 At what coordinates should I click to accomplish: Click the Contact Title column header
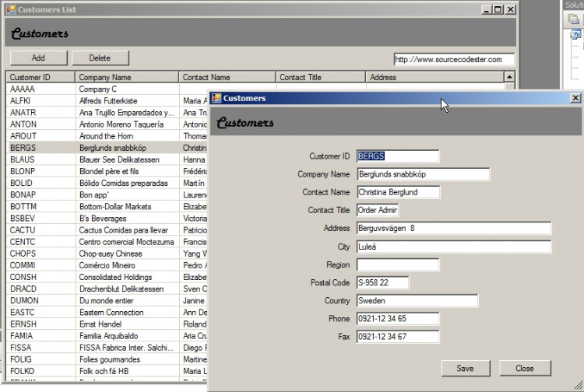321,77
